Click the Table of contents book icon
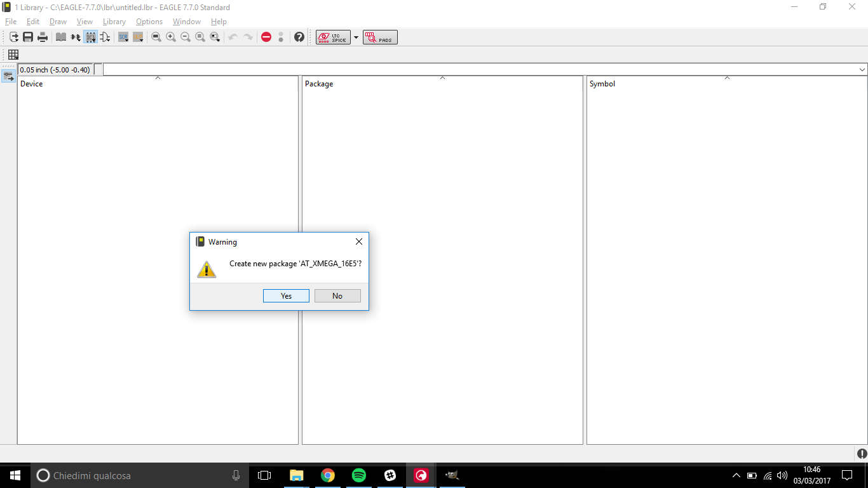This screenshot has width=868, height=488. (x=61, y=37)
